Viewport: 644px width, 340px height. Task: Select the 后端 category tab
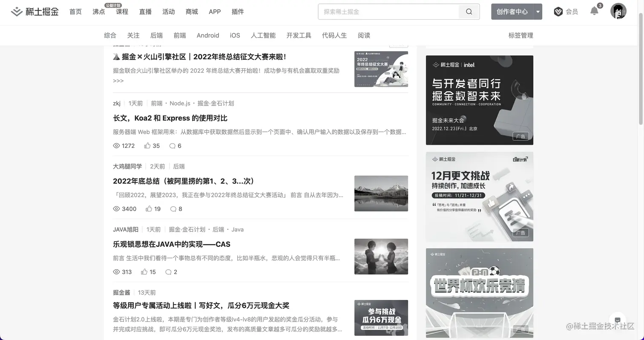tap(157, 35)
